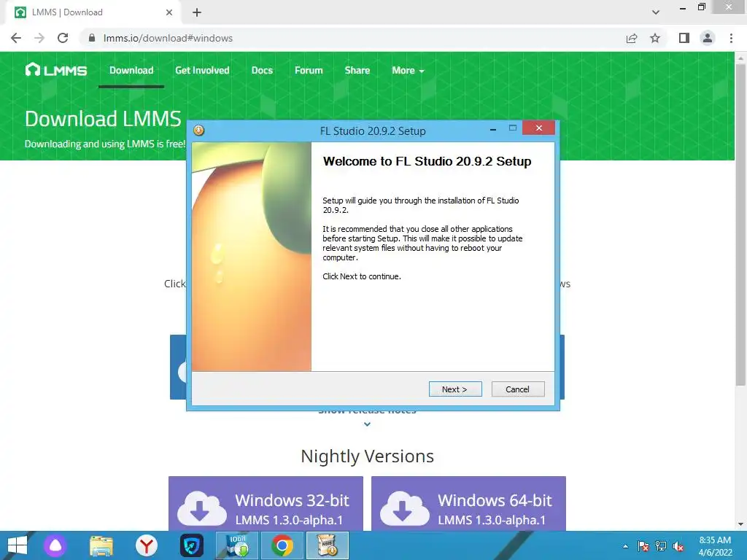Open the shield app in taskbar

[x=192, y=545]
